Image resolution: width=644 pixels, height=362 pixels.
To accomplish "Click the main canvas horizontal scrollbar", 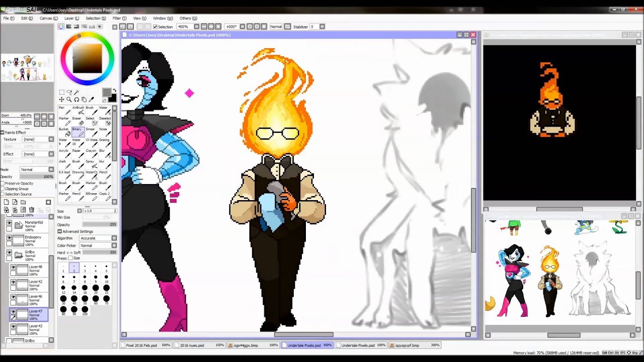I will click(304, 334).
